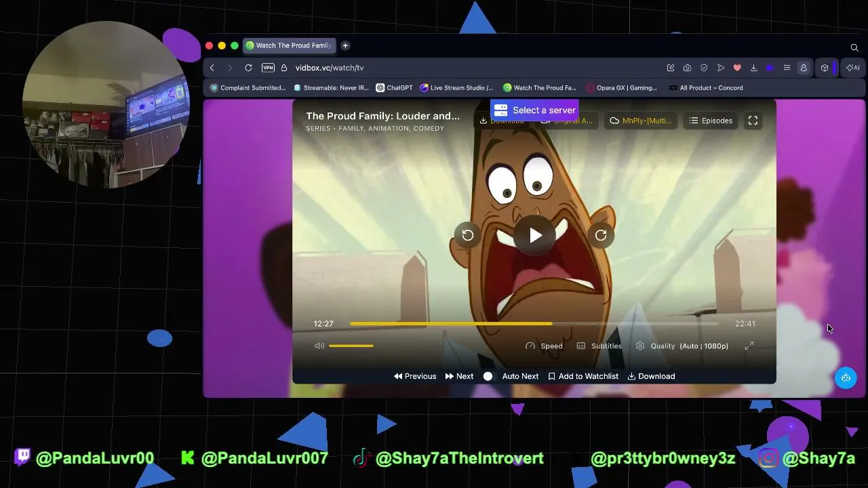The image size is (868, 488).
Task: Open the Subtitles menu
Action: [599, 346]
